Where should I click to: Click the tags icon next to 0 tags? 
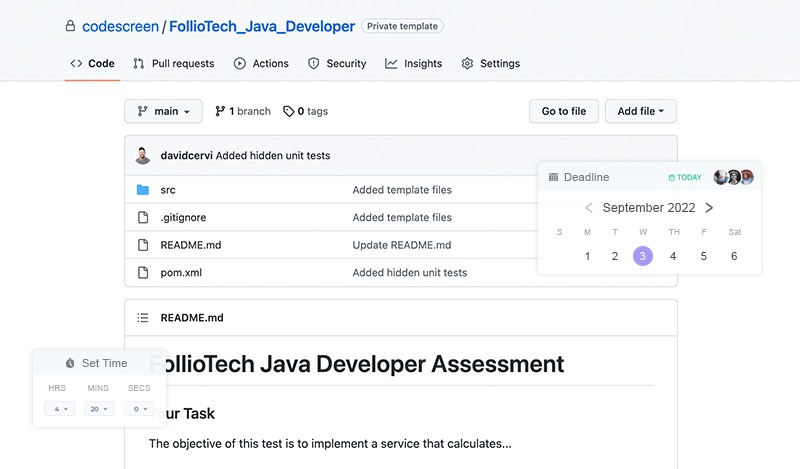pos(289,111)
